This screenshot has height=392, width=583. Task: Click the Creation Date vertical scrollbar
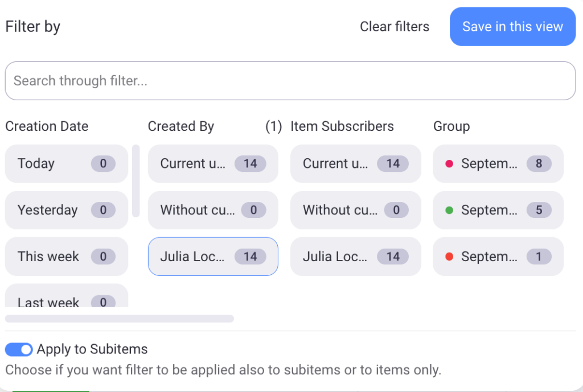click(x=136, y=181)
